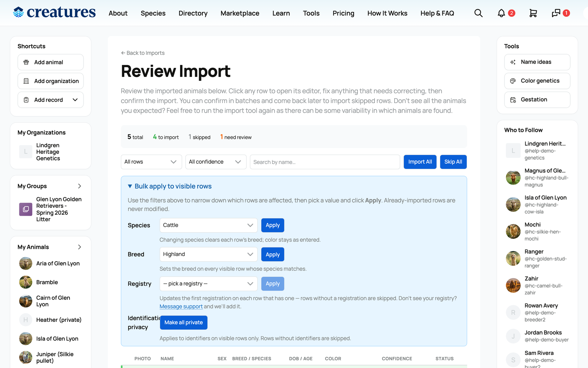Open Learn in top navigation
Viewport: 588px width, 368px height.
point(281,13)
